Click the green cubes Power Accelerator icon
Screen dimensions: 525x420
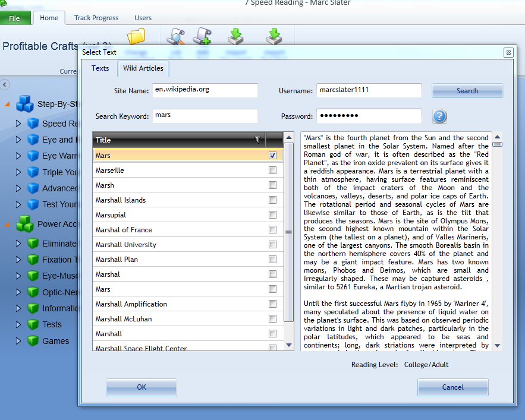(25, 224)
